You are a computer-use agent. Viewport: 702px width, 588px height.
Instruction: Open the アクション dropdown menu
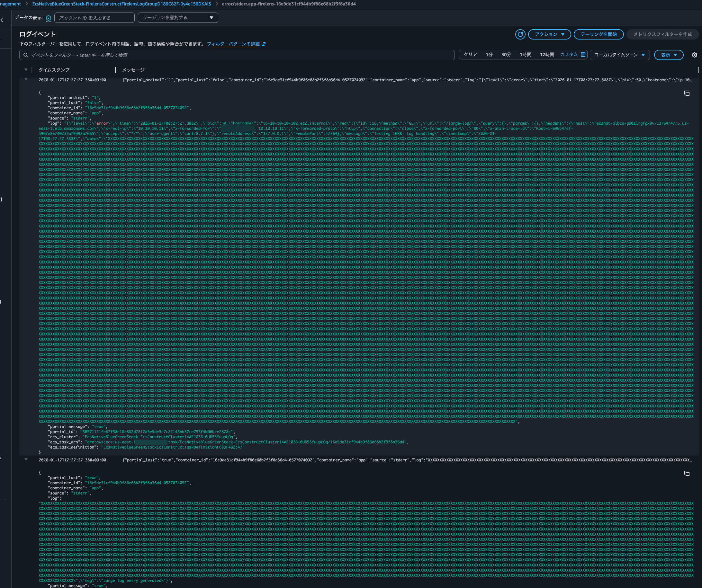point(549,34)
